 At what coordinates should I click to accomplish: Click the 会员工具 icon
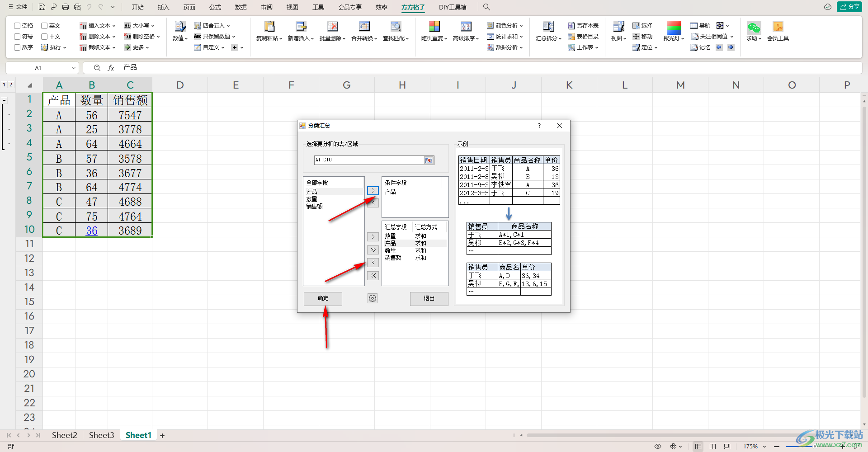click(778, 27)
